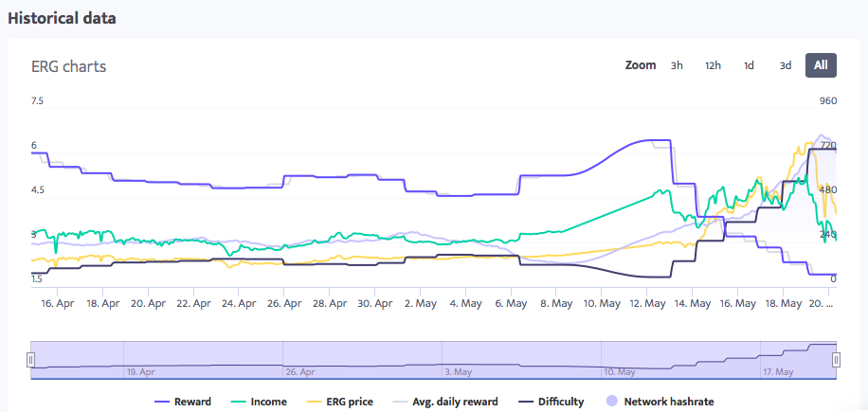Click the Historical data heading
The height and width of the screenshot is (412, 868).
[62, 17]
